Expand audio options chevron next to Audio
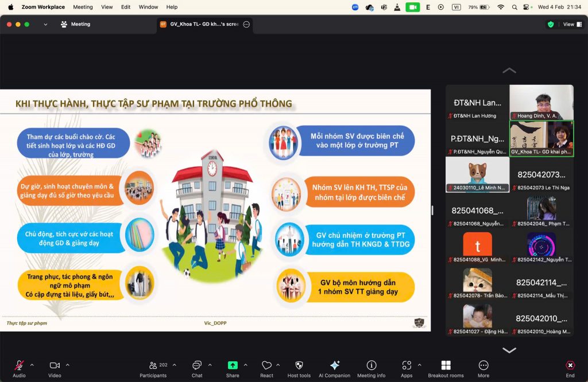The height and width of the screenshot is (382, 588). pyautogui.click(x=32, y=365)
